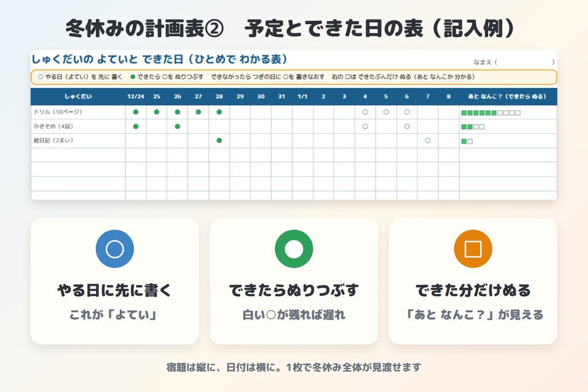This screenshot has width=588, height=392.
Task: Select the green dot for ドリル on 28
Action: pos(219,112)
